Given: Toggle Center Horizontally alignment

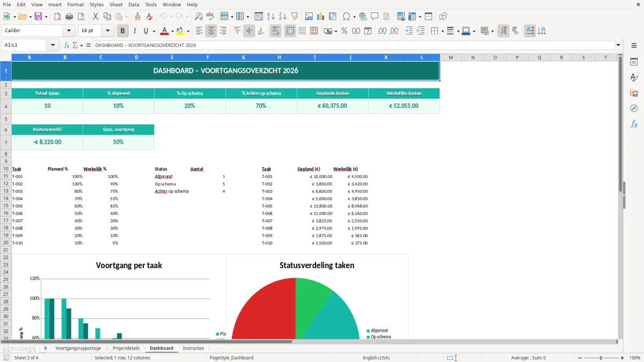Looking at the screenshot, I should (211, 31).
